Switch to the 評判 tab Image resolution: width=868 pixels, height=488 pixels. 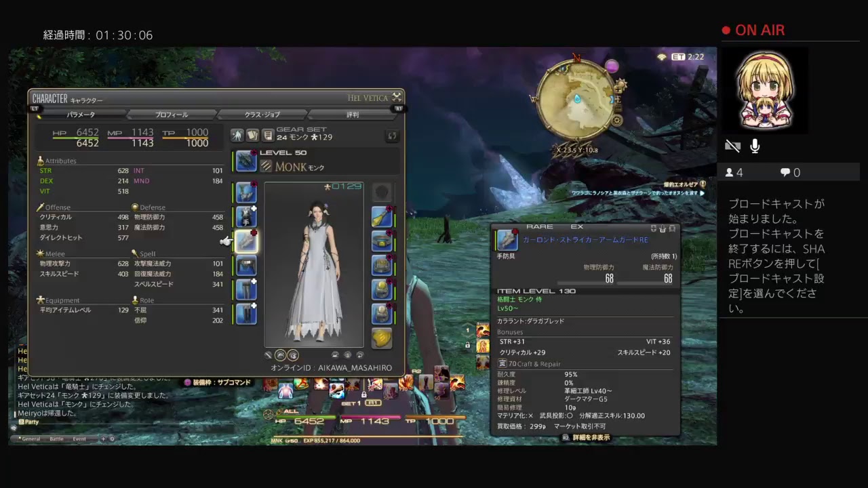[x=353, y=115]
